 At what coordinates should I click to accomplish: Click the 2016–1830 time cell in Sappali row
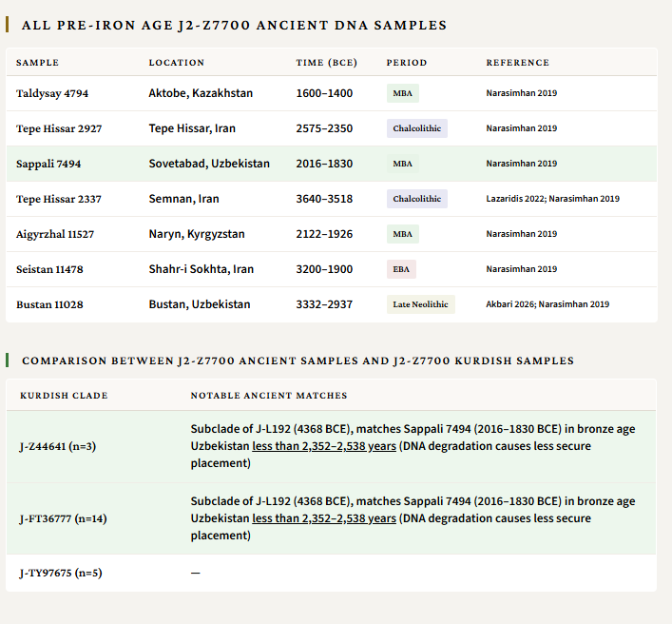324,164
